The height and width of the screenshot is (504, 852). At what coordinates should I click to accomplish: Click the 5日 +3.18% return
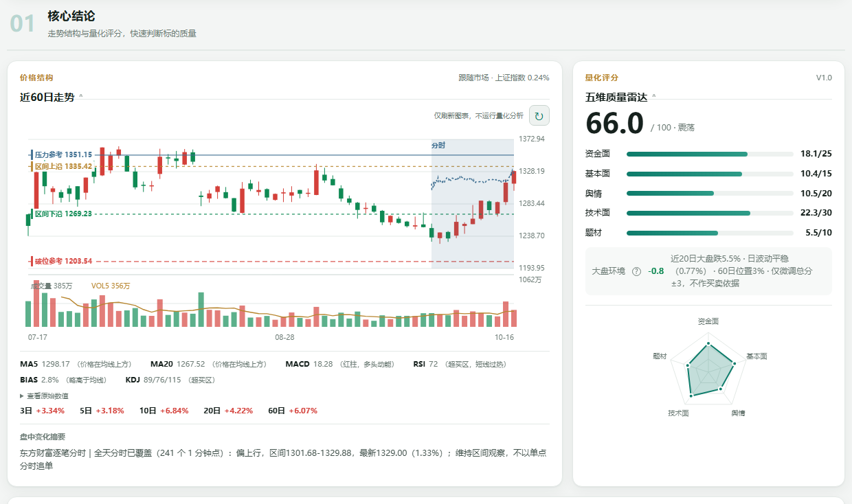click(102, 411)
